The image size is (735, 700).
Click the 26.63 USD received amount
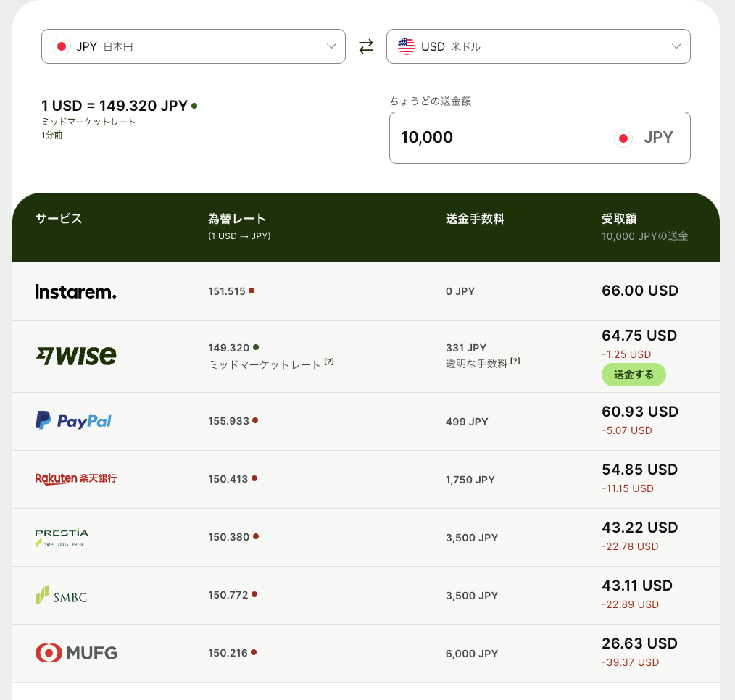click(640, 643)
